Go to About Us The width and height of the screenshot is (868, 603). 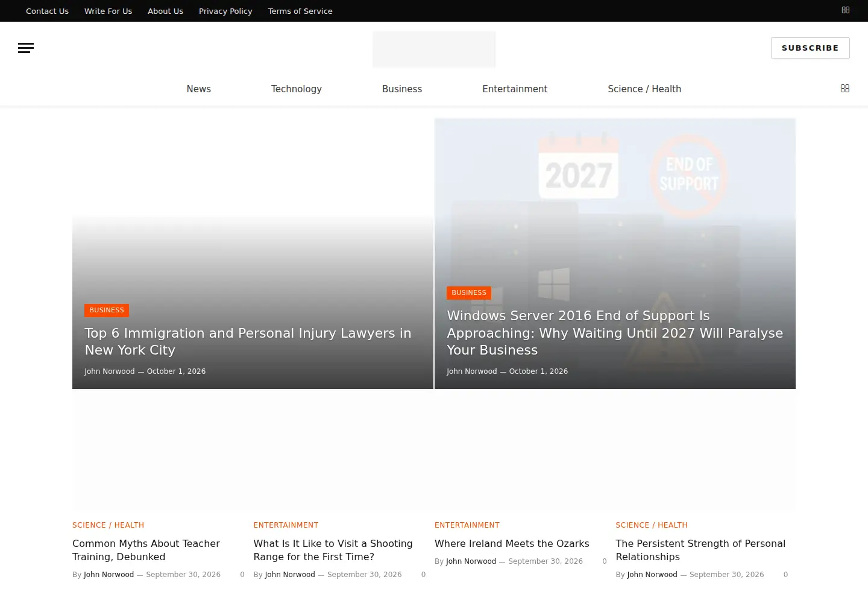[165, 11]
